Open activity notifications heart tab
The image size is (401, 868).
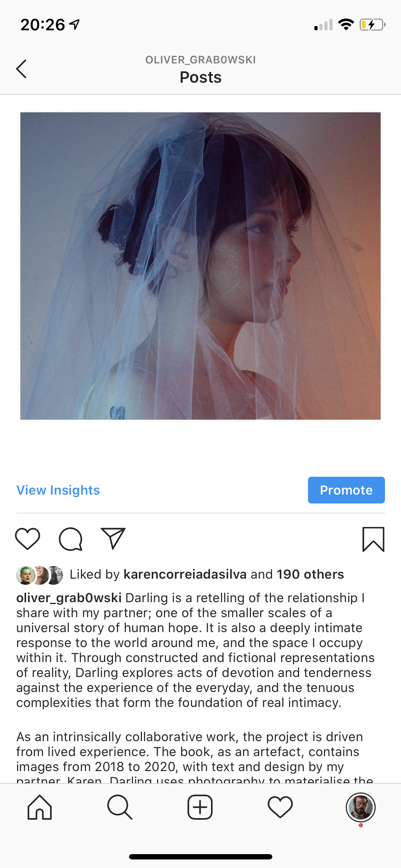point(280,807)
